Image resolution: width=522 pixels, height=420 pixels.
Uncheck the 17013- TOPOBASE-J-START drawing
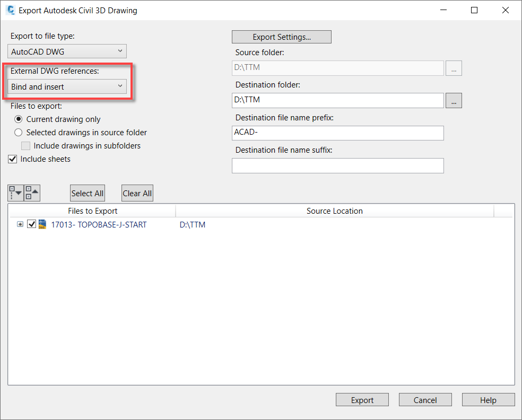pos(31,224)
